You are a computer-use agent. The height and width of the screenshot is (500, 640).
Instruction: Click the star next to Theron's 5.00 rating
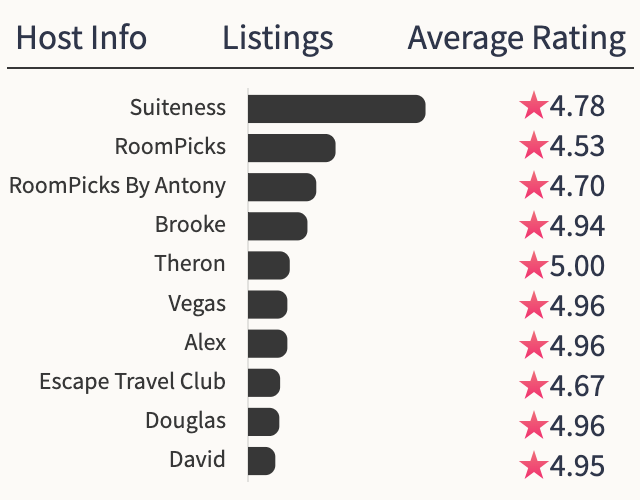[534, 265]
